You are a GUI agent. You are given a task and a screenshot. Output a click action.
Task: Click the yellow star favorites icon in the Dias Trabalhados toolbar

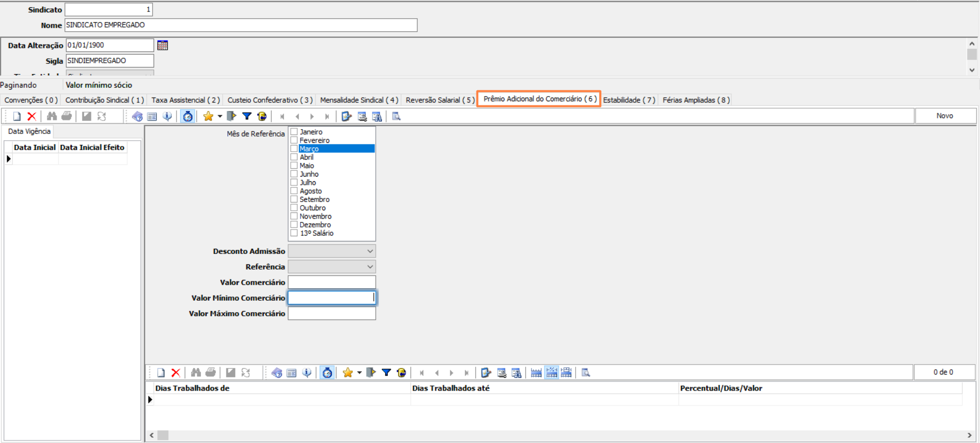347,372
